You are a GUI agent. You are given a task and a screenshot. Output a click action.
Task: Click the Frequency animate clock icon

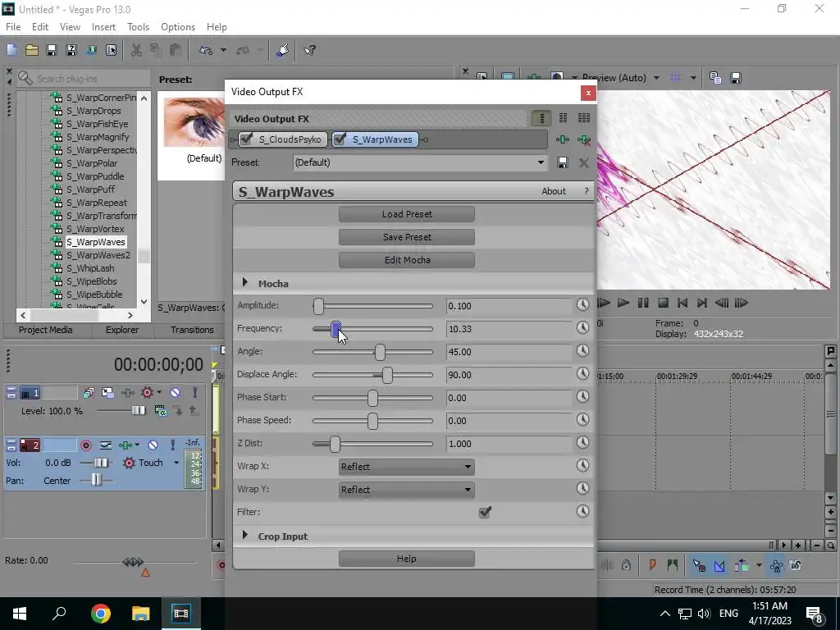point(582,328)
